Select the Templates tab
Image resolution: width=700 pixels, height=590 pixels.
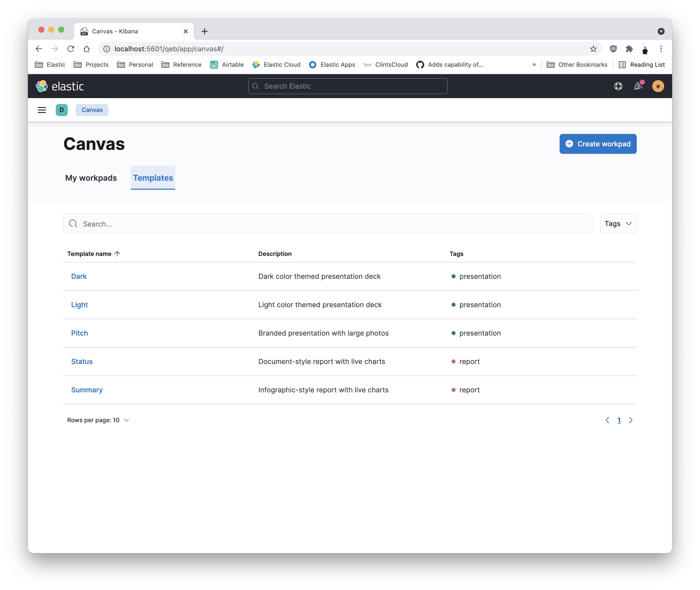[153, 178]
